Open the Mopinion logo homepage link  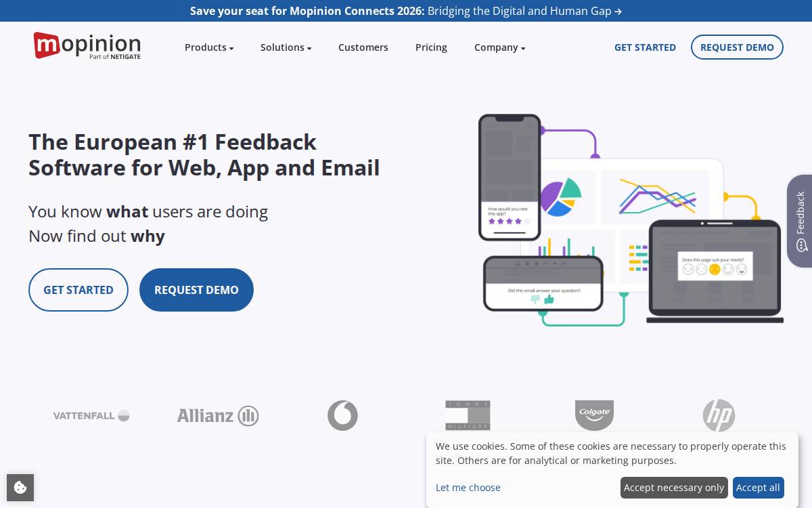point(87,45)
